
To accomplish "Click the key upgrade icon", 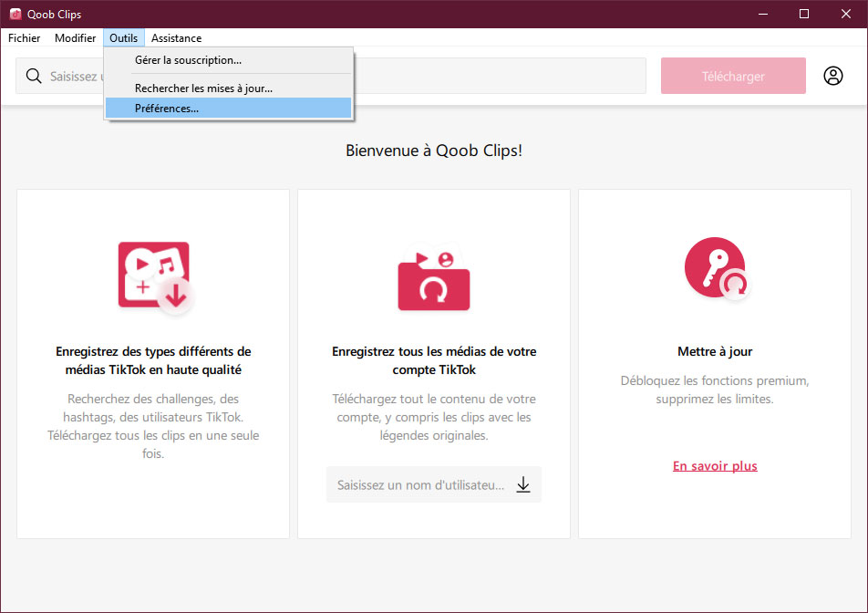I will point(717,269).
